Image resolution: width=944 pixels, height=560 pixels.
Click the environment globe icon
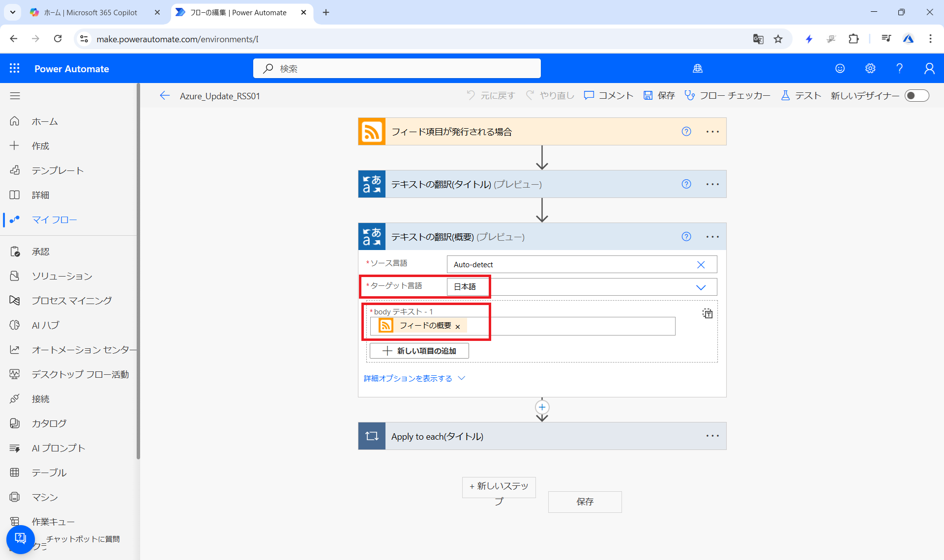coord(697,69)
